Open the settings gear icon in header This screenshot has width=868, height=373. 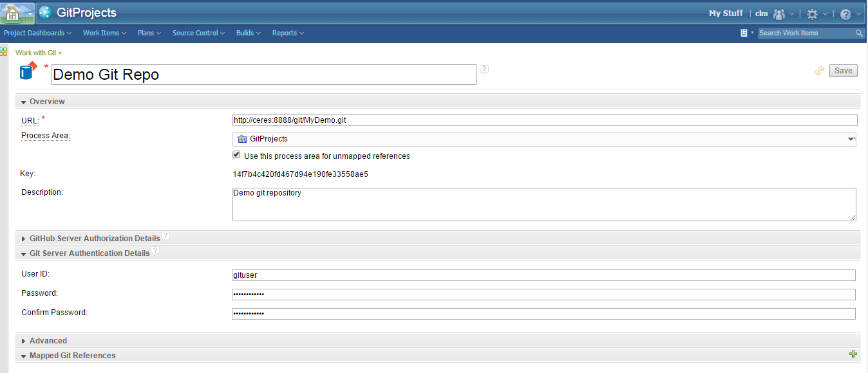tap(812, 14)
